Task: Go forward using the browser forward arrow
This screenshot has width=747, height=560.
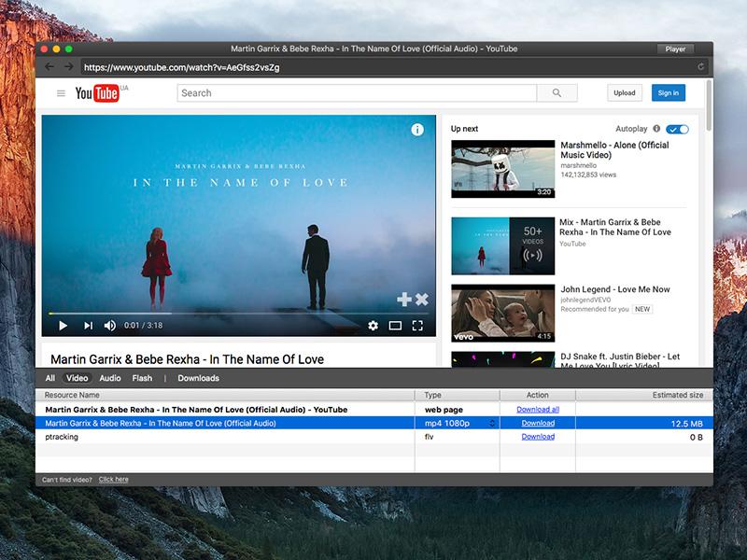Action: click(69, 66)
